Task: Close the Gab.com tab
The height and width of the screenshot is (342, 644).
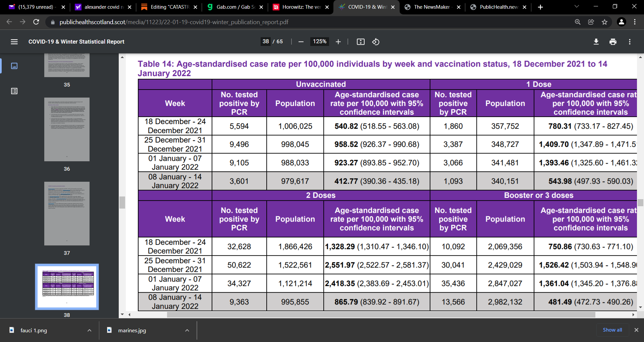Action: [x=261, y=7]
